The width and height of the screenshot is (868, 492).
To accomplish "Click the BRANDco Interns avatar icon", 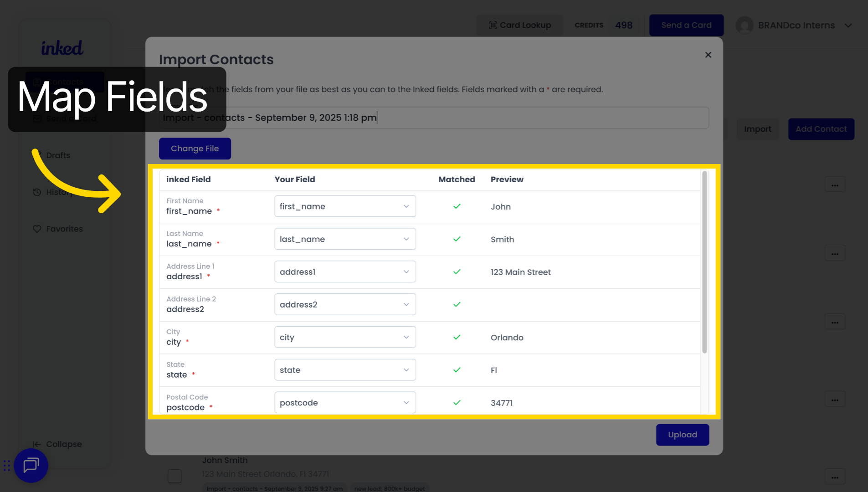I will tap(745, 25).
